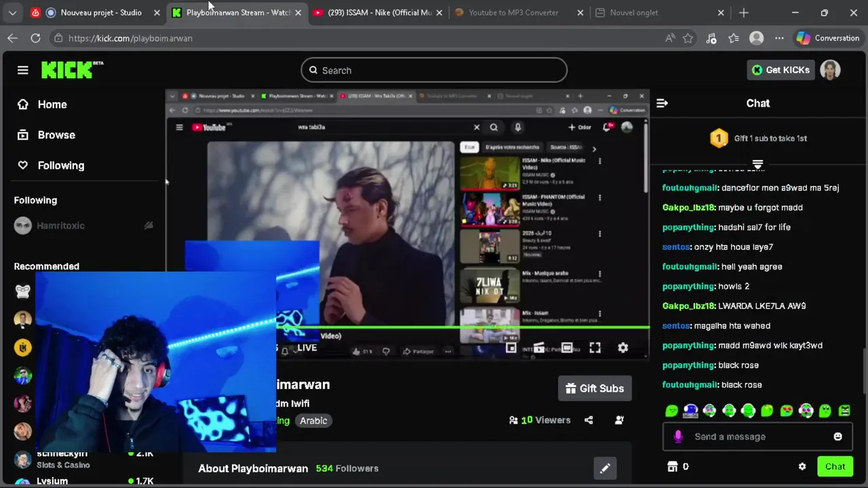Switch to ISSAM - Nike YouTube tab
Image resolution: width=868 pixels, height=488 pixels.
pos(379,12)
